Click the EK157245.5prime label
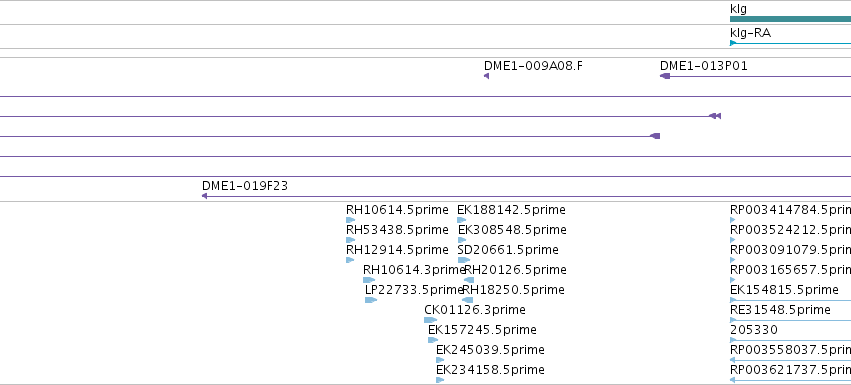This screenshot has height=385, width=851. point(482,330)
